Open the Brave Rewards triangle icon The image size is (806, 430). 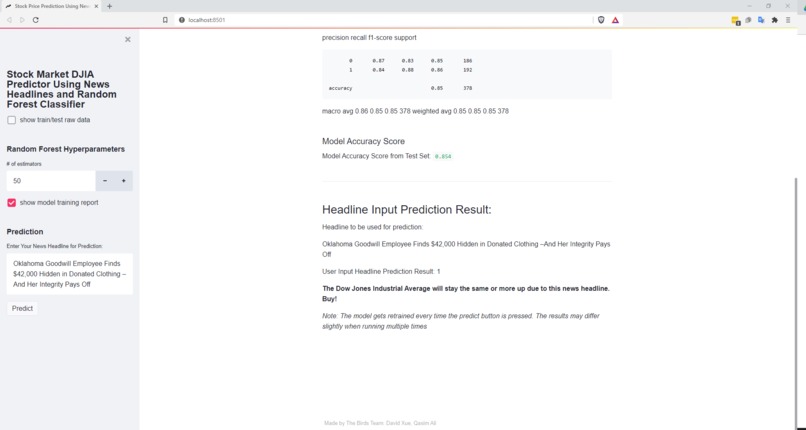pos(615,20)
